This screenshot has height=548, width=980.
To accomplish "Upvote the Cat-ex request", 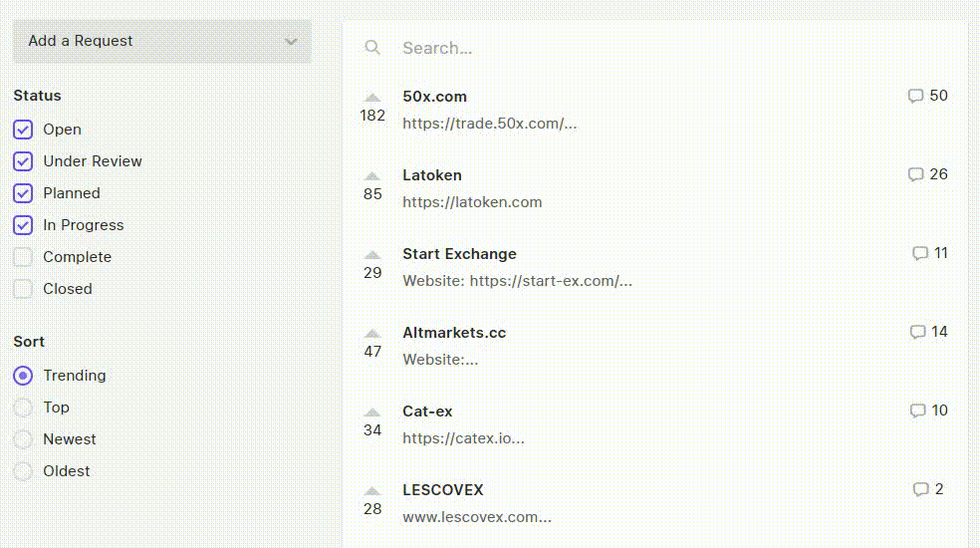I will 372,412.
